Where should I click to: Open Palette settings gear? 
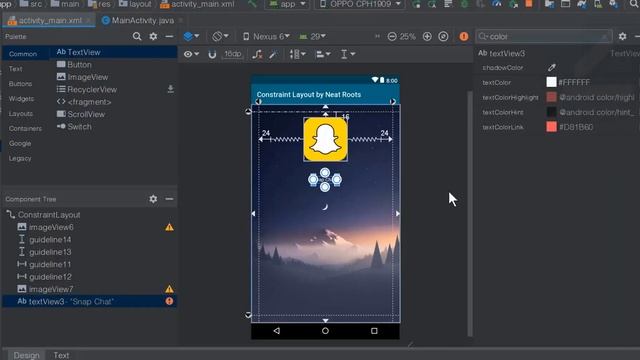153,36
